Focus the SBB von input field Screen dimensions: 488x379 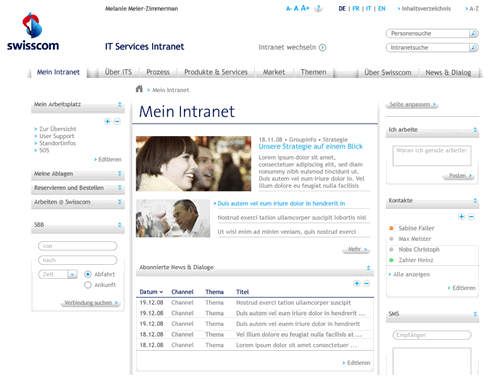78,246
